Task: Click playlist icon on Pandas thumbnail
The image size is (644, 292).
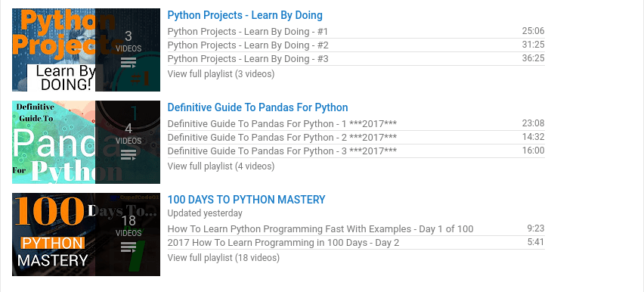Action: pos(128,155)
